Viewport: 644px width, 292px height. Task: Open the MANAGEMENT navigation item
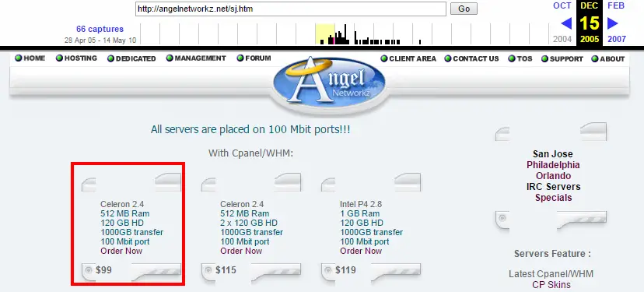(x=196, y=58)
